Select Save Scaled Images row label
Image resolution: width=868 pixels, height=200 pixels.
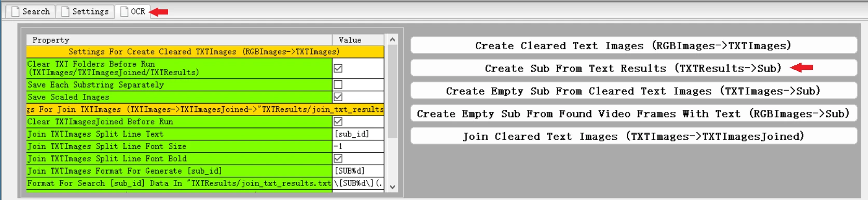tap(180, 97)
